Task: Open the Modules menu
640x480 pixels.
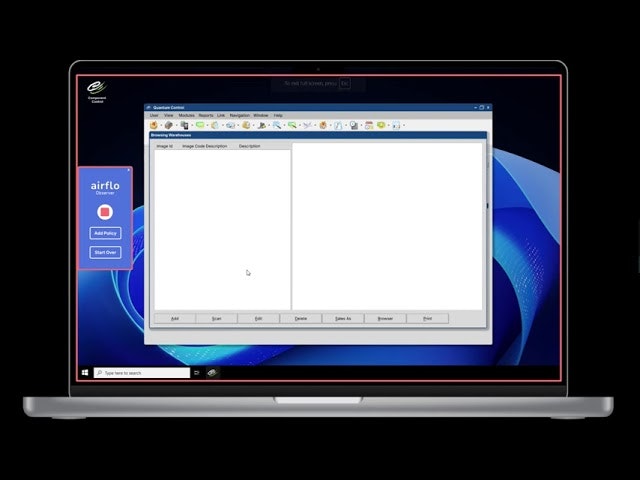Action: point(186,115)
